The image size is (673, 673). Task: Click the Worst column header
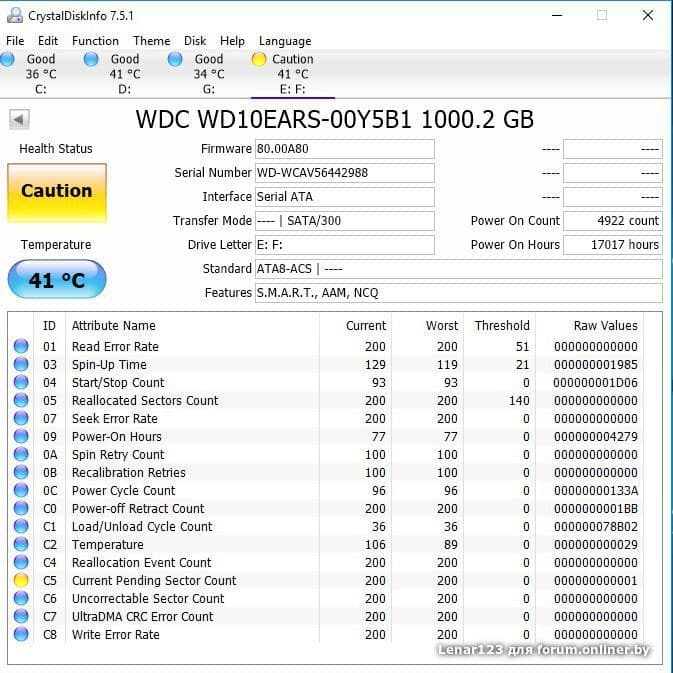tap(442, 326)
